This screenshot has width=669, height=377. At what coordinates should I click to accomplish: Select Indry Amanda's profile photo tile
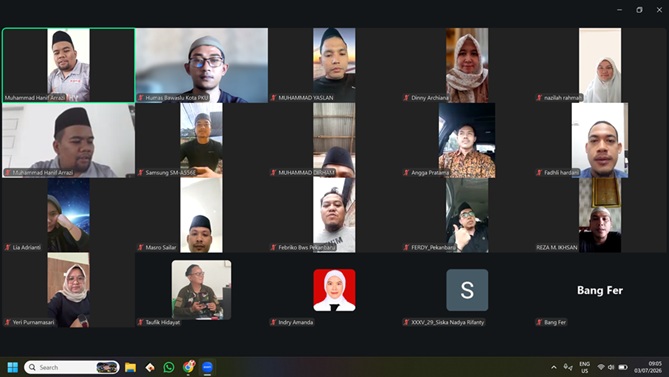point(334,290)
